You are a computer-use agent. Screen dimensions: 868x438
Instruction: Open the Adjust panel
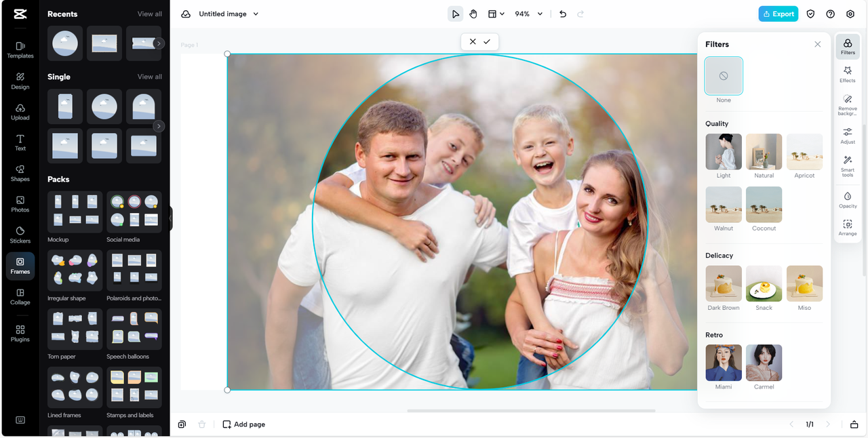coord(848,136)
